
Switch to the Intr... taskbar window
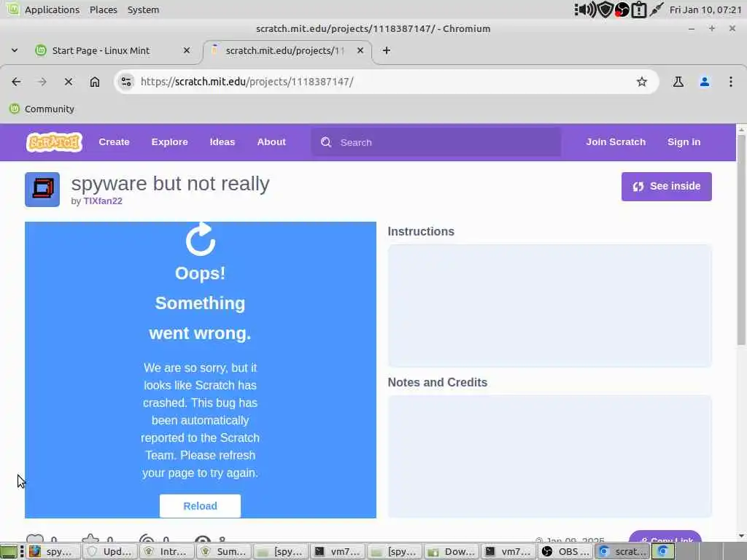click(x=166, y=551)
